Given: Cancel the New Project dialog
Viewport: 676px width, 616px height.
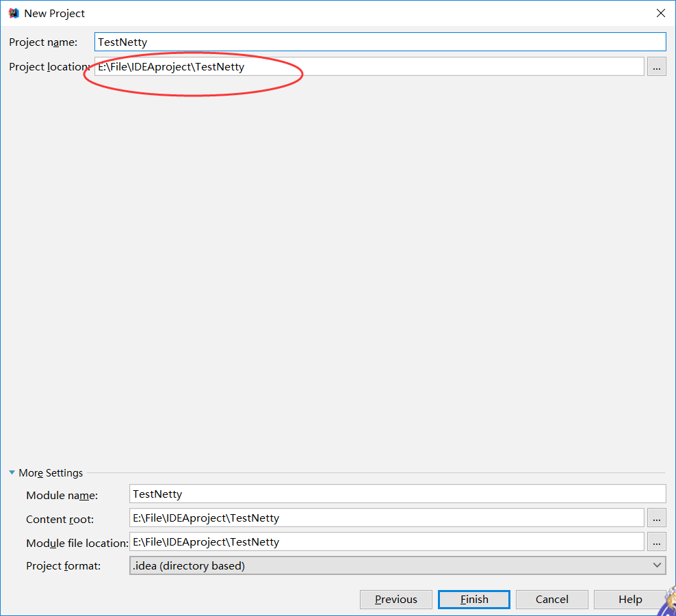Looking at the screenshot, I should coord(552,599).
